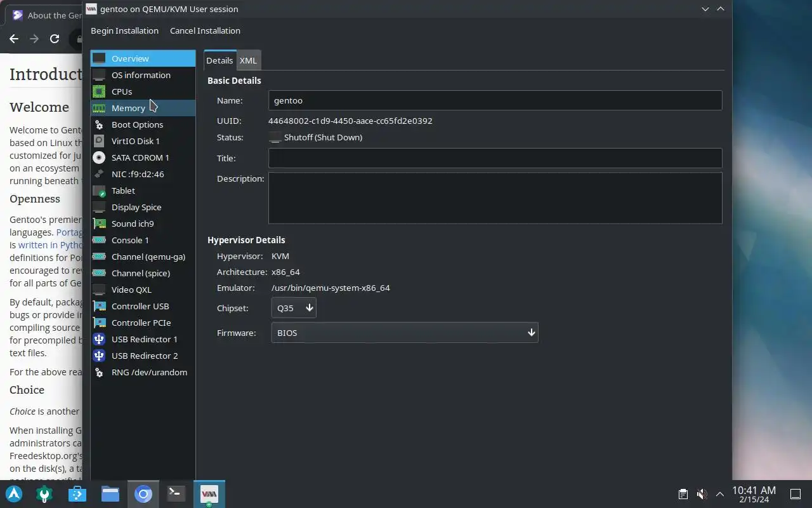Click the Boot Options gear icon
Viewport: 812px width, 508px height.
pos(99,124)
